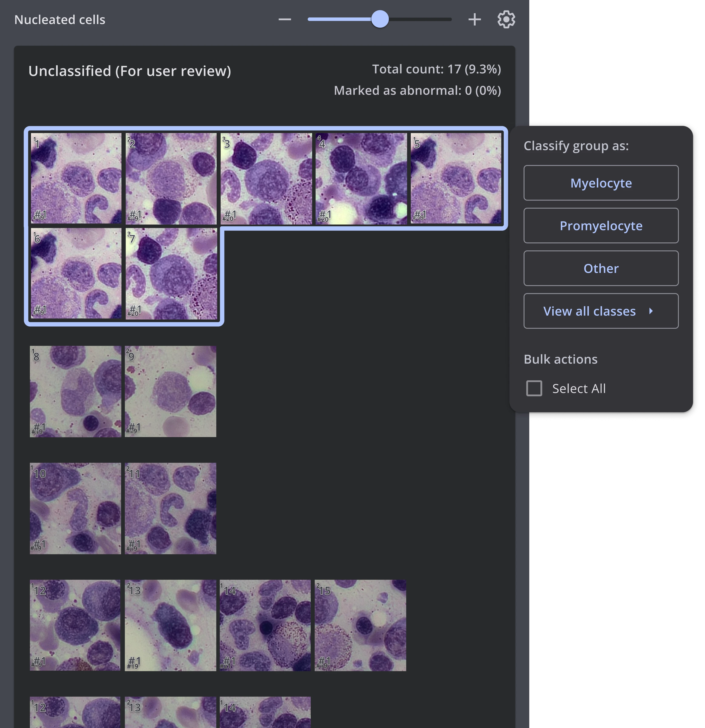Select cell thumbnail number 8
705x728 pixels.
coord(75,391)
